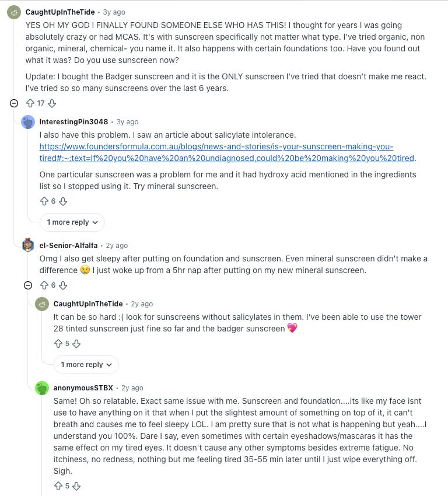Upvote CaughtUpInTheTide's top comment with 17 votes
Screen dimensions: 448x496
pyautogui.click(x=30, y=103)
